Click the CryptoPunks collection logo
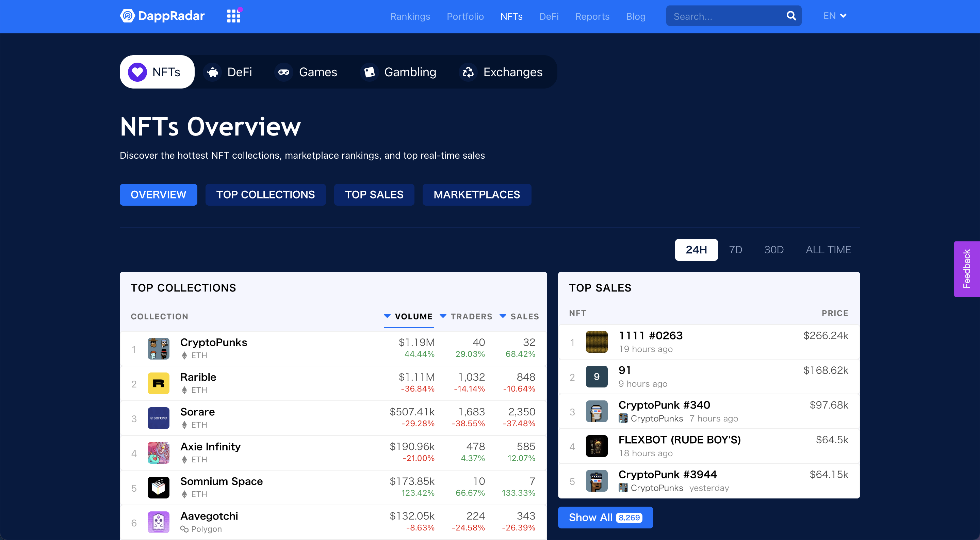 (158, 349)
